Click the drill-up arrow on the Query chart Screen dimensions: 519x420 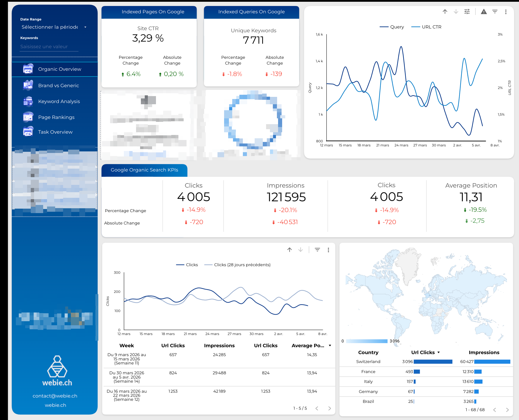click(445, 11)
